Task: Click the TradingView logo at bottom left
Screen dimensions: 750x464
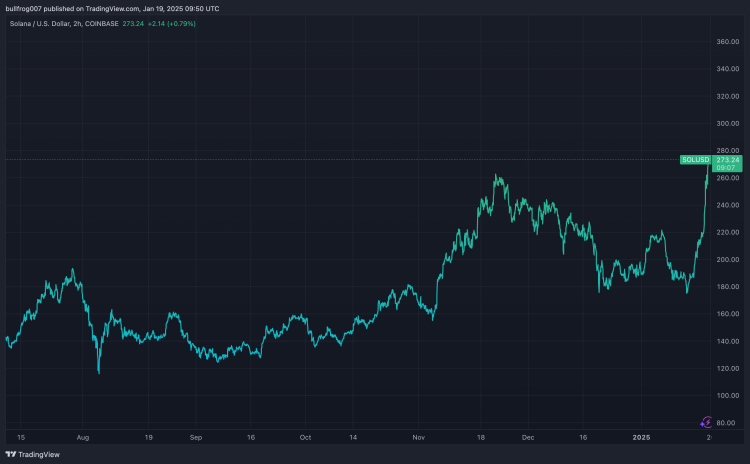Action: pyautogui.click(x=33, y=454)
